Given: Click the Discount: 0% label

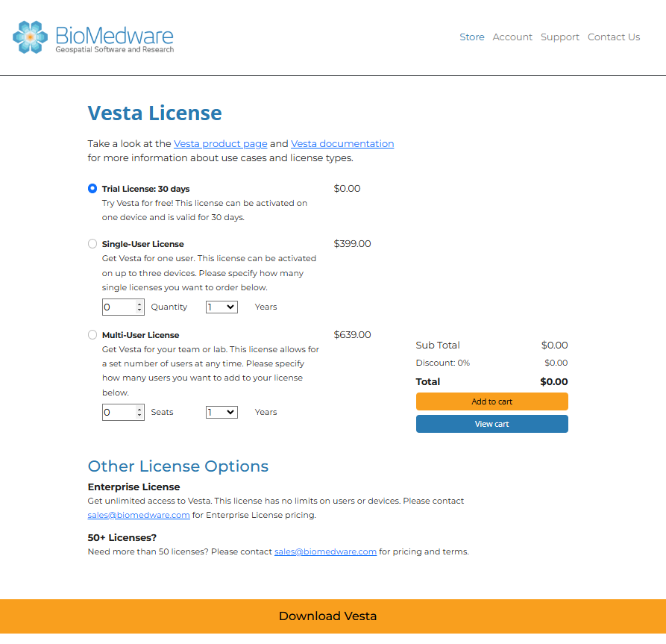Looking at the screenshot, I should pyautogui.click(x=442, y=363).
